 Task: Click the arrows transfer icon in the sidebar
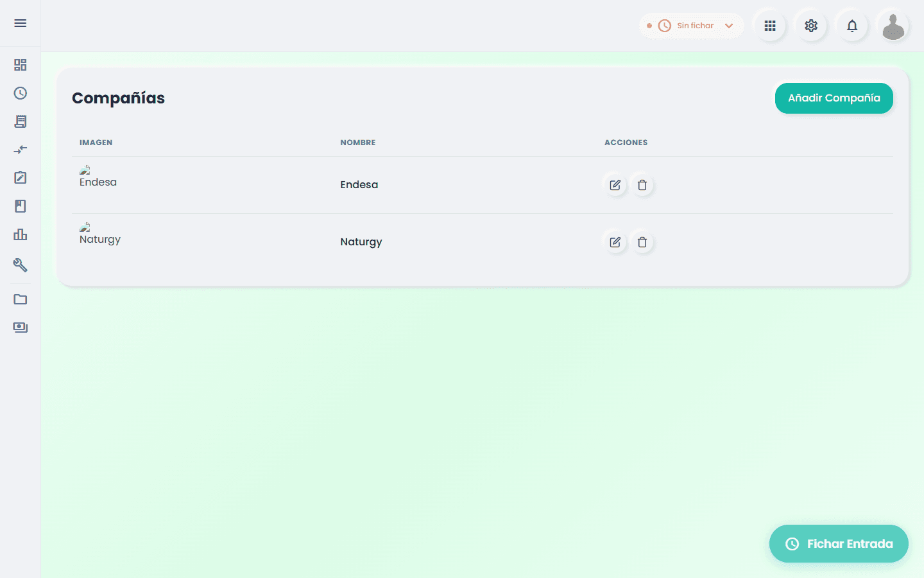point(21,150)
